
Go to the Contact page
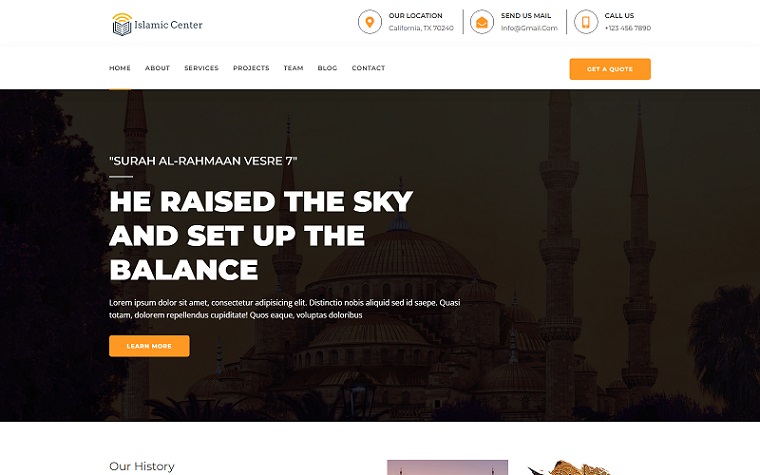[x=368, y=68]
